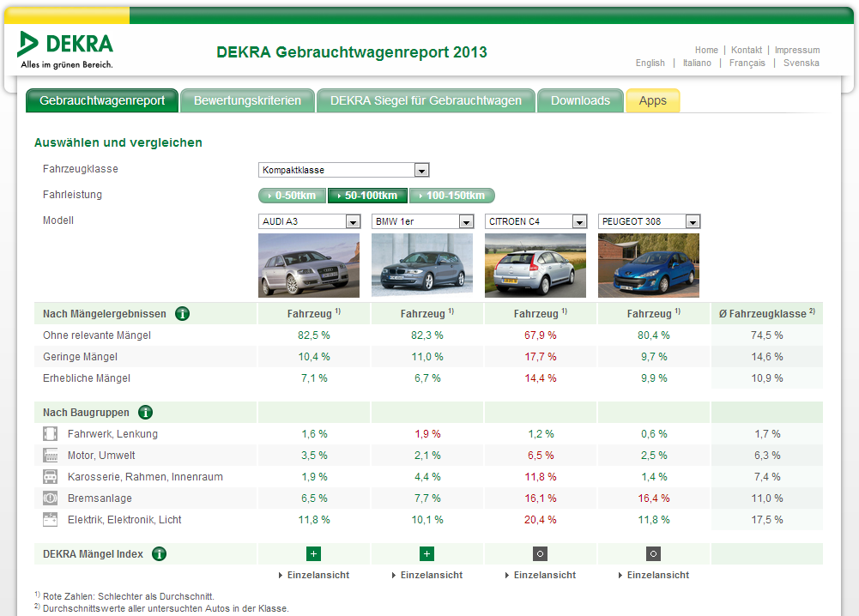859x616 pixels.
Task: Click the Fahrwerk, Lenkung category icon
Action: 50,433
